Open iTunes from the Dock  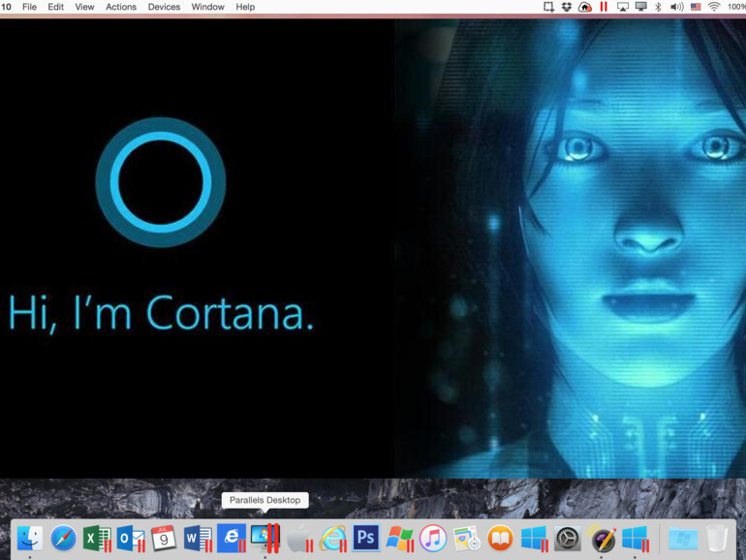click(433, 539)
